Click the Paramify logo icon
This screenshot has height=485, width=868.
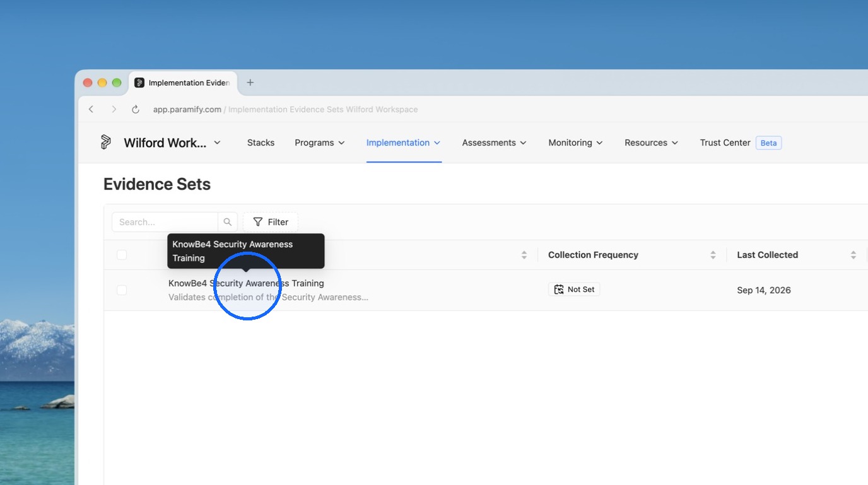coord(106,143)
